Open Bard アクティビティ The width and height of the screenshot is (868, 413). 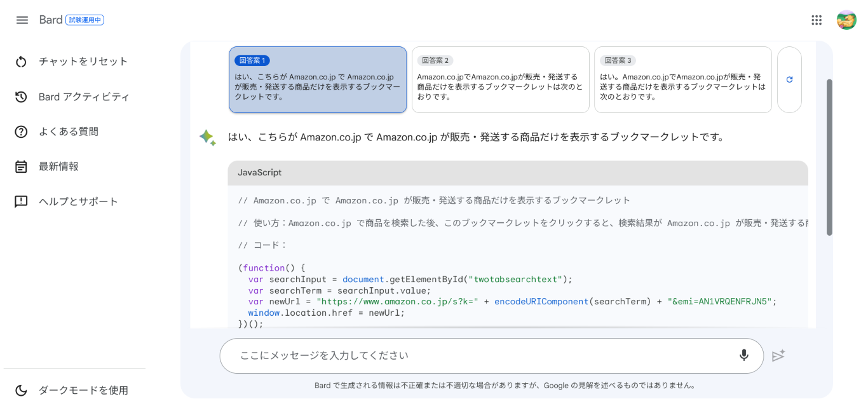(84, 97)
